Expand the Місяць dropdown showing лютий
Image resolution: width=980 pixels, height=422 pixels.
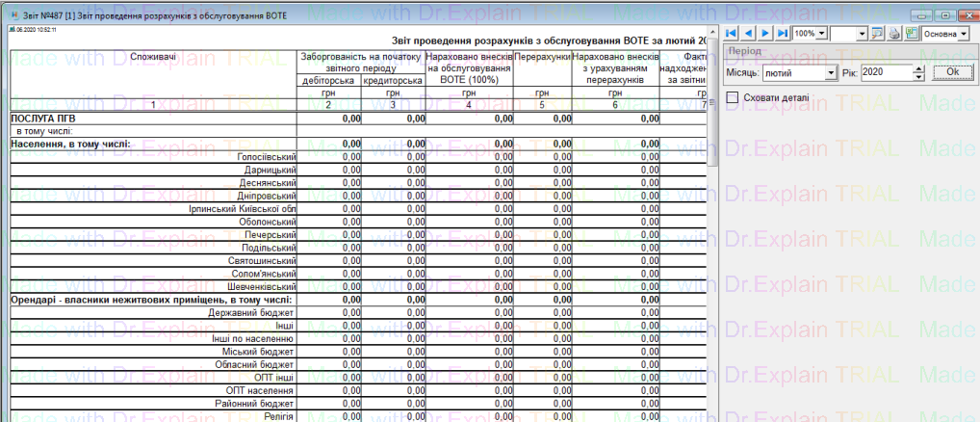[831, 73]
